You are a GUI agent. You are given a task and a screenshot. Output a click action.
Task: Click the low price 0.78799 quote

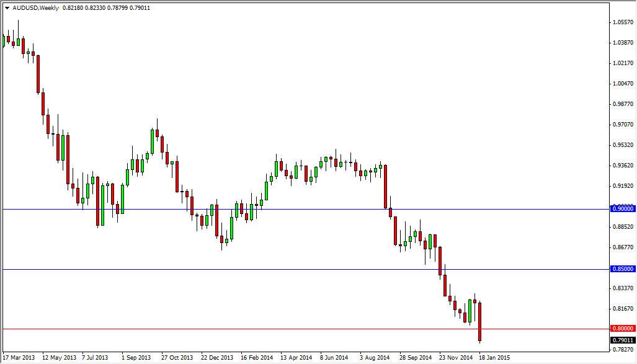[118, 8]
